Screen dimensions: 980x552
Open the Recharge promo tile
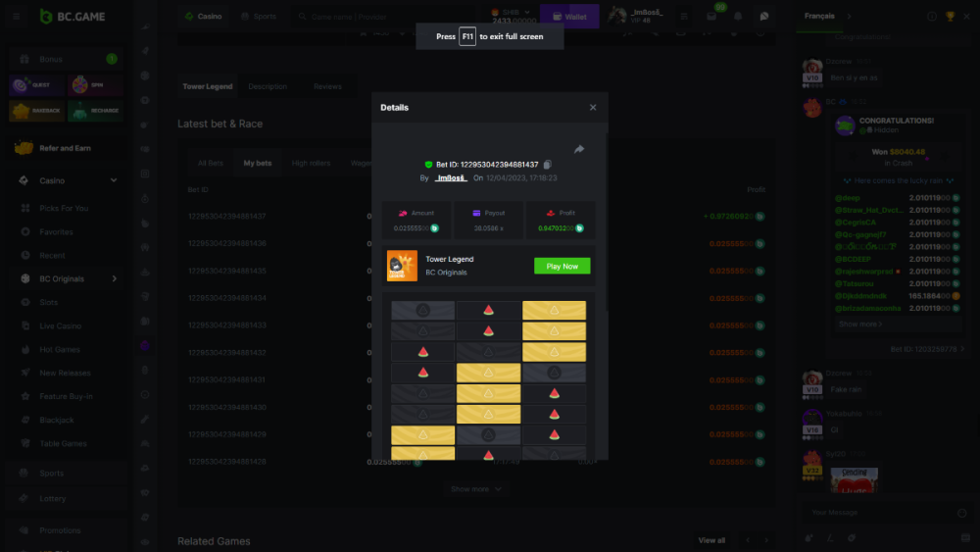click(x=95, y=111)
